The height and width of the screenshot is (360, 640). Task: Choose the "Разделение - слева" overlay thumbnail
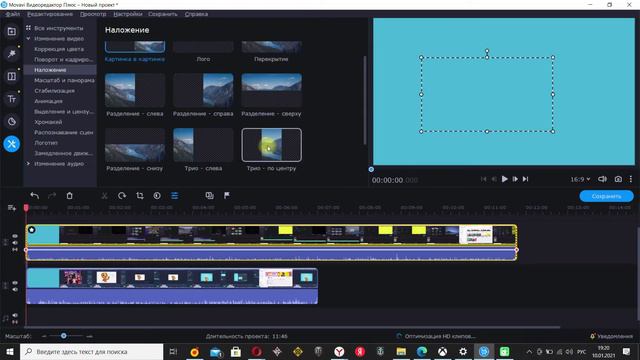(135, 90)
